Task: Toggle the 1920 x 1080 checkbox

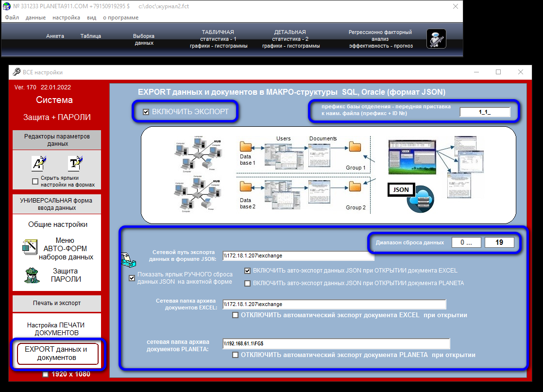Action: (x=46, y=374)
